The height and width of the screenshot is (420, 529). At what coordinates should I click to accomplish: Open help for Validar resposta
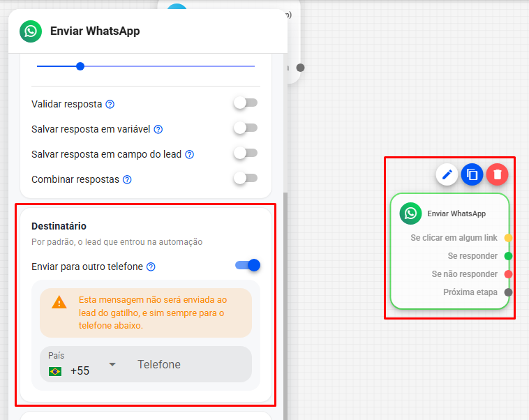point(110,104)
